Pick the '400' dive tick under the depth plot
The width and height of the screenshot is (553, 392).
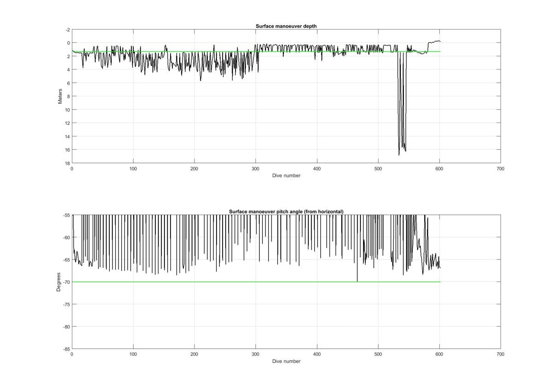(x=317, y=169)
